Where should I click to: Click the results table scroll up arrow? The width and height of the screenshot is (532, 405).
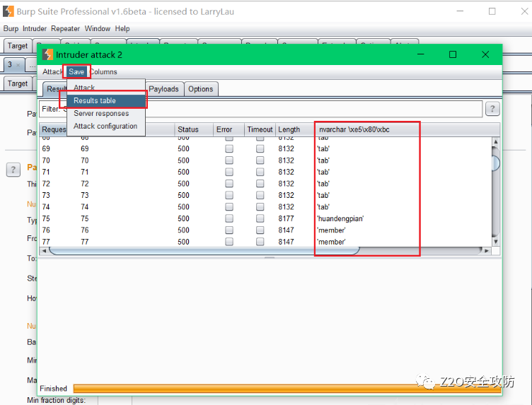tap(496, 141)
